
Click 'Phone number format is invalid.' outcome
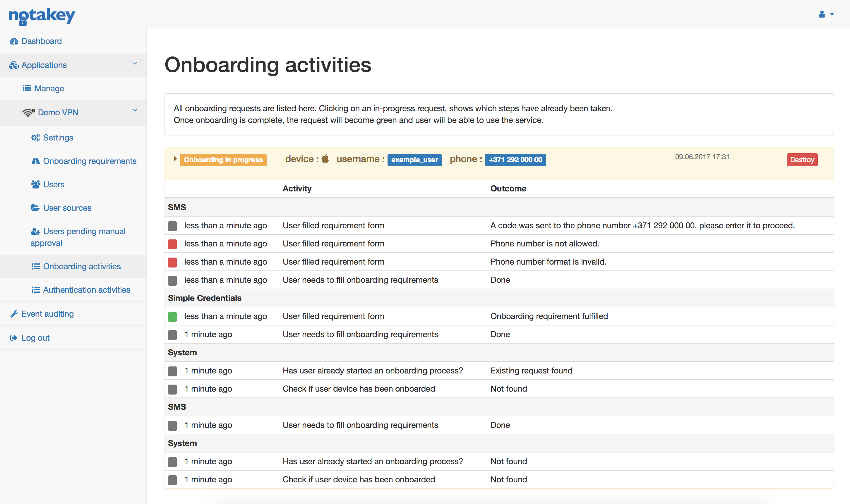coord(548,262)
